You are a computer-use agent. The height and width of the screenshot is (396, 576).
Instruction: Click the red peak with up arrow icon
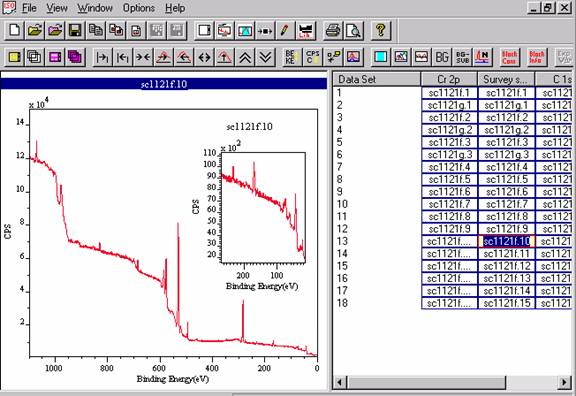click(x=224, y=57)
